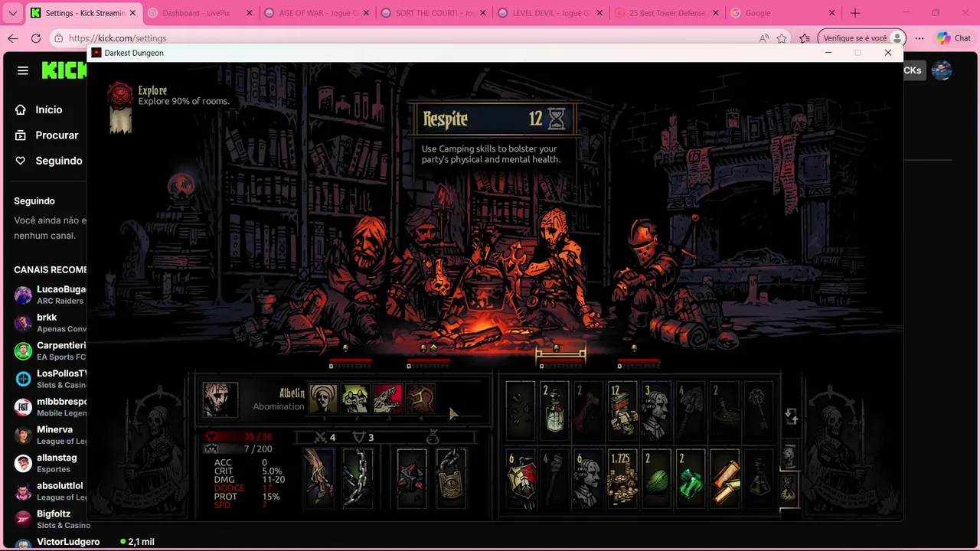Click the Respite hourglass icon
Viewport: 980px width, 551px height.
coord(557,119)
